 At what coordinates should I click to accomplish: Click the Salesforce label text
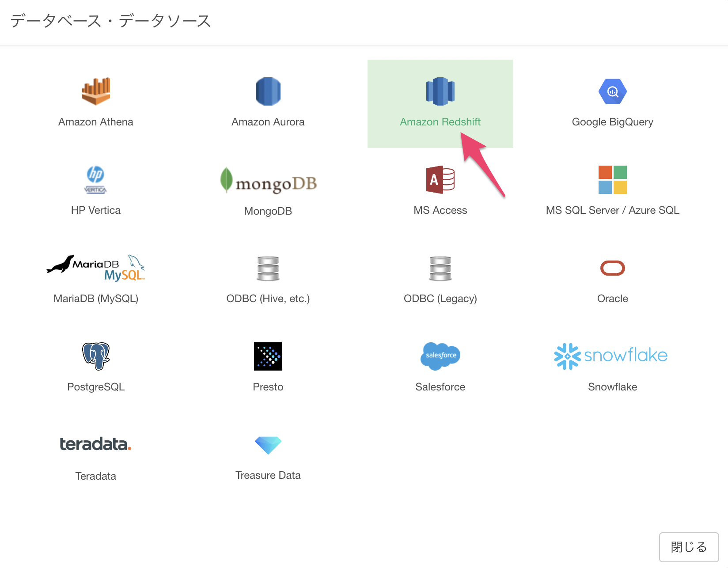point(440,387)
